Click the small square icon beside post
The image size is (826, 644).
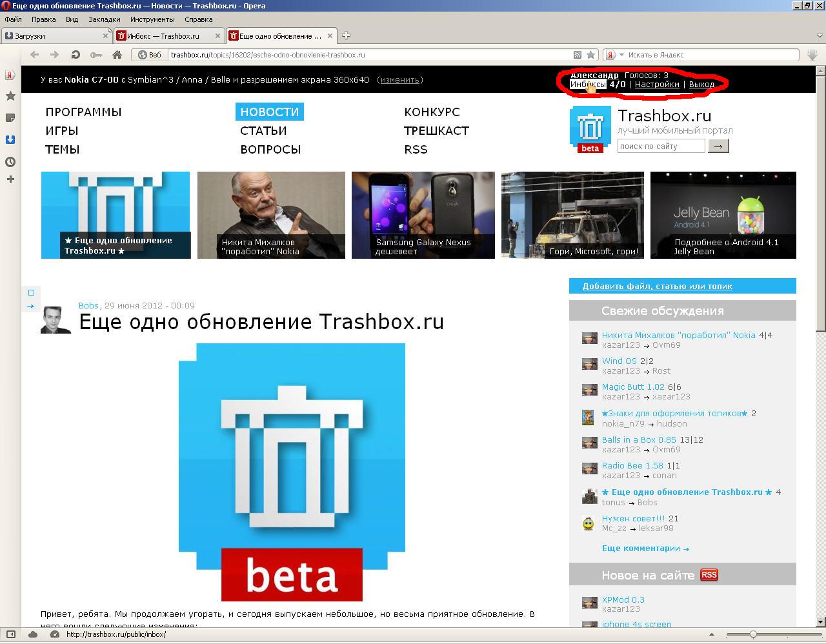click(x=31, y=292)
